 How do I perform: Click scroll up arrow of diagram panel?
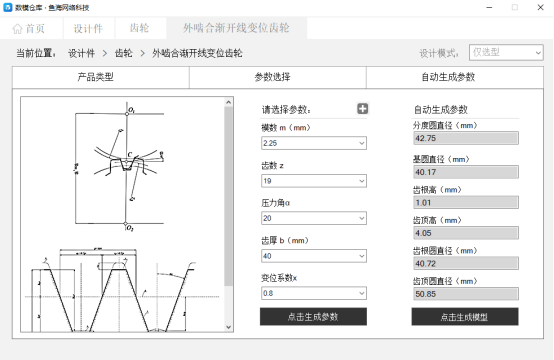229,102
